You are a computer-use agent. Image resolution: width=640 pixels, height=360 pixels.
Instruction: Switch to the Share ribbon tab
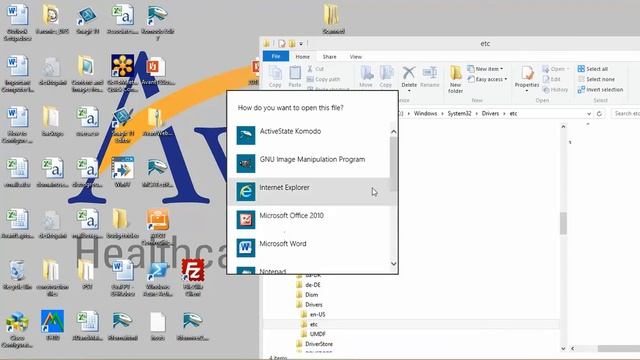point(329,57)
